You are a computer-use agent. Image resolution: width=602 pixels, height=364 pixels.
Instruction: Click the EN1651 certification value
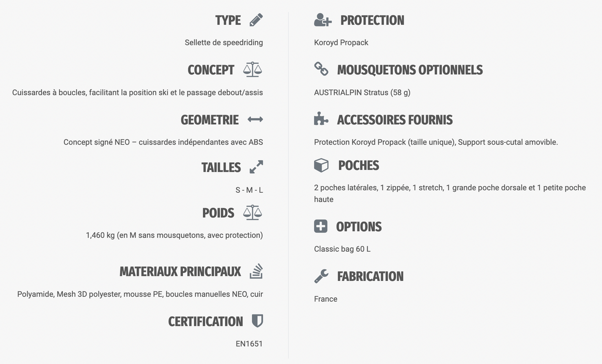249,344
